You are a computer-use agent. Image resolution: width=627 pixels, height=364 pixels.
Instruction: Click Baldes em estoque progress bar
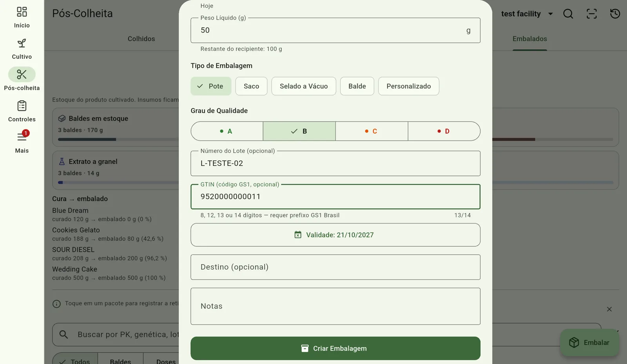click(118, 139)
